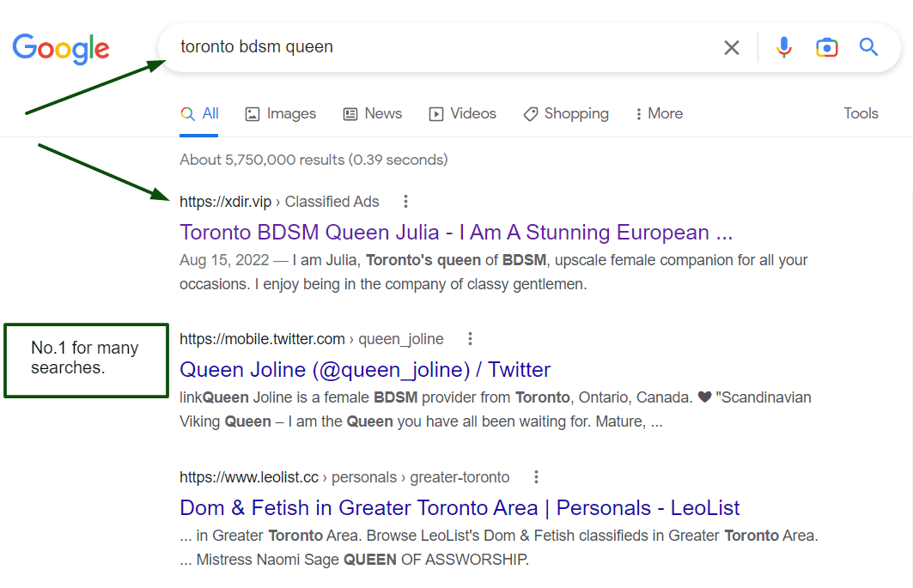913x588 pixels.
Task: Switch to the Videos tab
Action: tap(463, 113)
